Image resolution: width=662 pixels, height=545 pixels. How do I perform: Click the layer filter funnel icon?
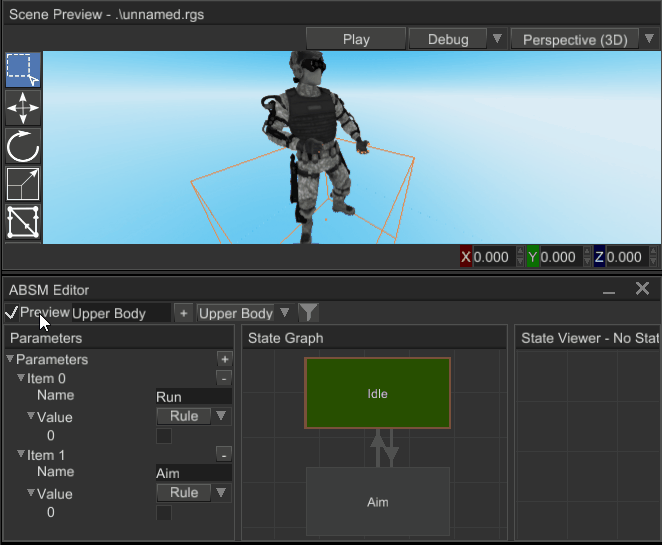point(309,313)
